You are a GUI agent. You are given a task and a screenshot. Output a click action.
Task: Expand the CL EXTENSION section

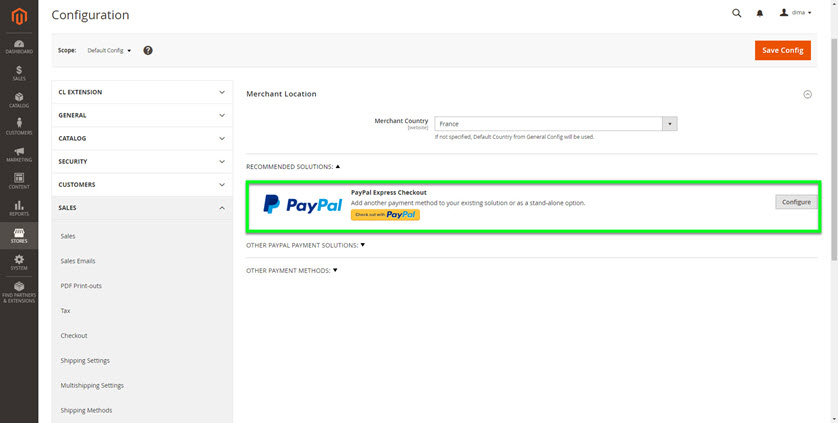(x=142, y=92)
